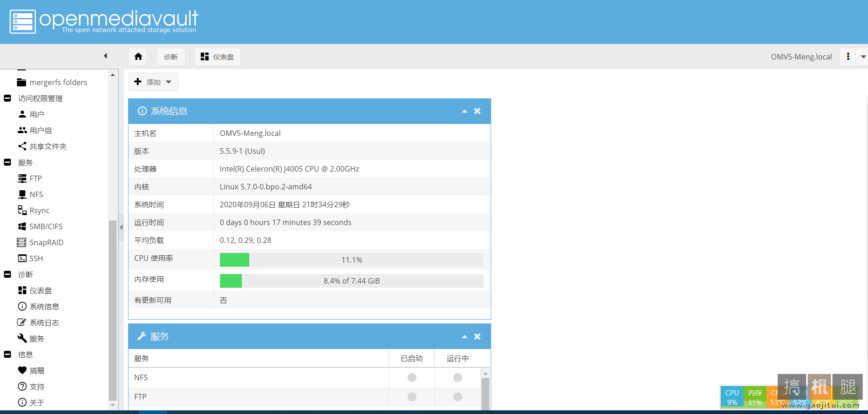Select the FTP row in services table

pos(305,397)
